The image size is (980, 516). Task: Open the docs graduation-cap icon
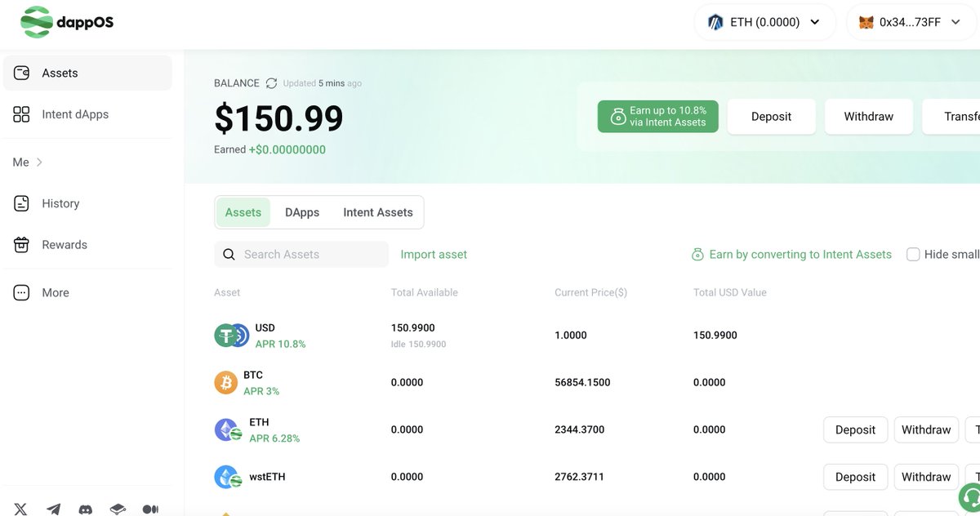click(118, 509)
